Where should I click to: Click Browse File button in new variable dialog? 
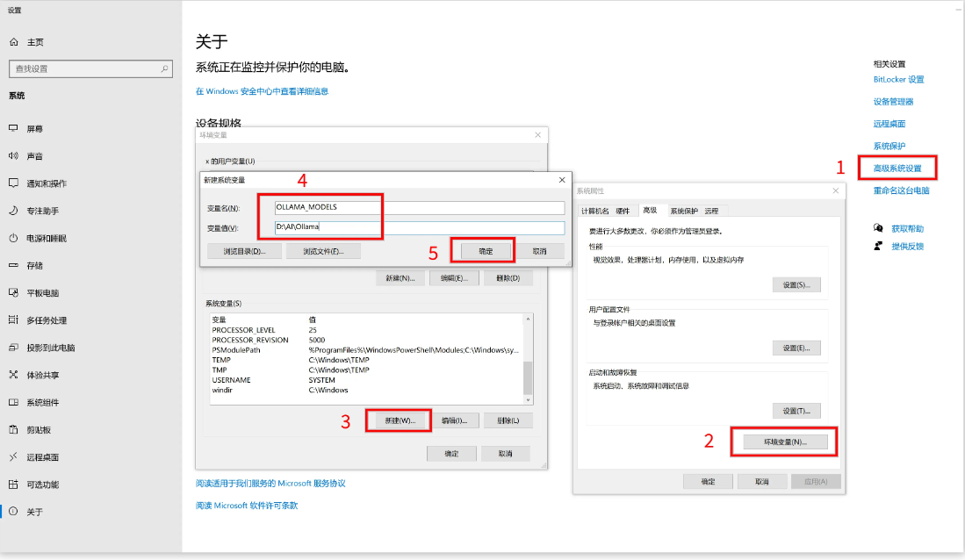(x=323, y=251)
